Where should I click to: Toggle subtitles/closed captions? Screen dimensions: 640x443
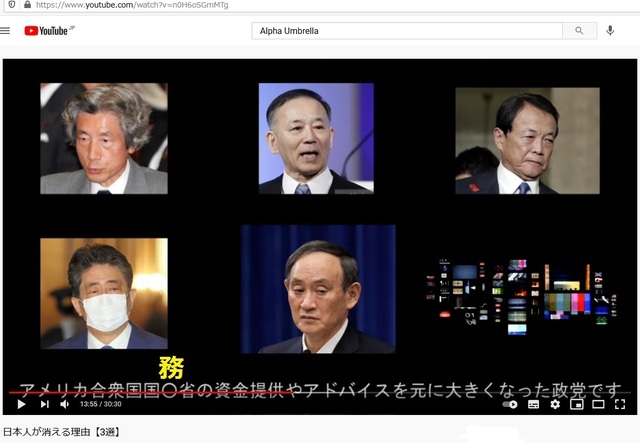(x=533, y=404)
